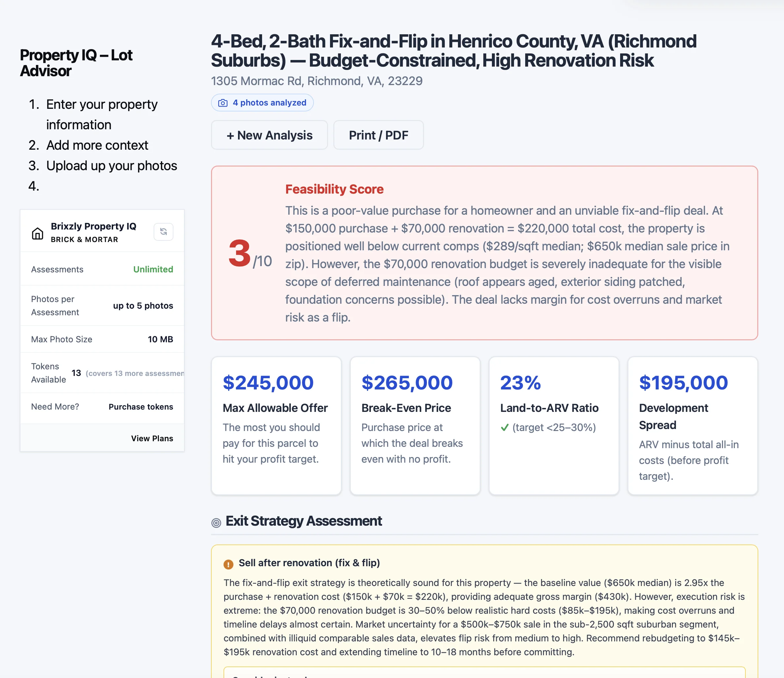This screenshot has width=784, height=678.
Task: Click the refresh icon beside Brixzly Property IQ
Action: (164, 232)
